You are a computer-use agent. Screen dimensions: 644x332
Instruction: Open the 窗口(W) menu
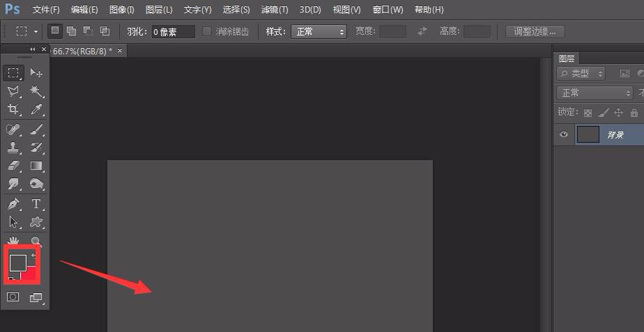(388, 10)
